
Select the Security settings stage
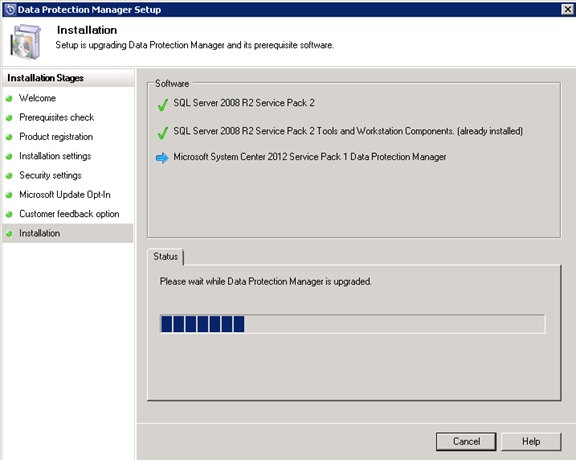(50, 175)
